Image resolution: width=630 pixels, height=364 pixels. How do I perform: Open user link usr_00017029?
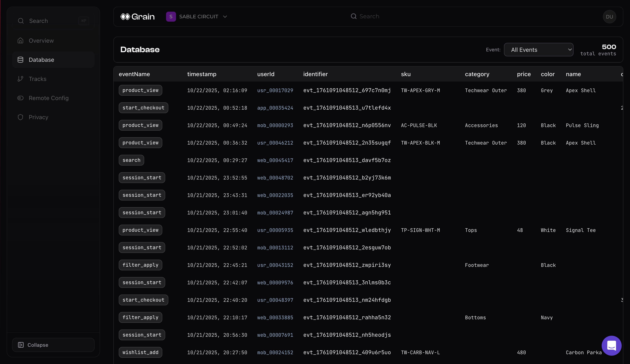pyautogui.click(x=275, y=90)
